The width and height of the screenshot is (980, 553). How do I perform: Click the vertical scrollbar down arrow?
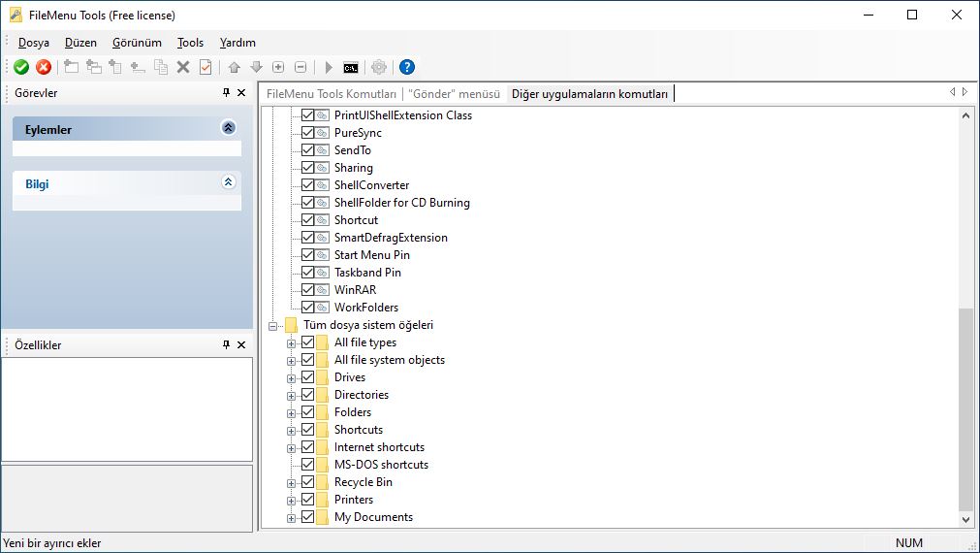[x=965, y=520]
